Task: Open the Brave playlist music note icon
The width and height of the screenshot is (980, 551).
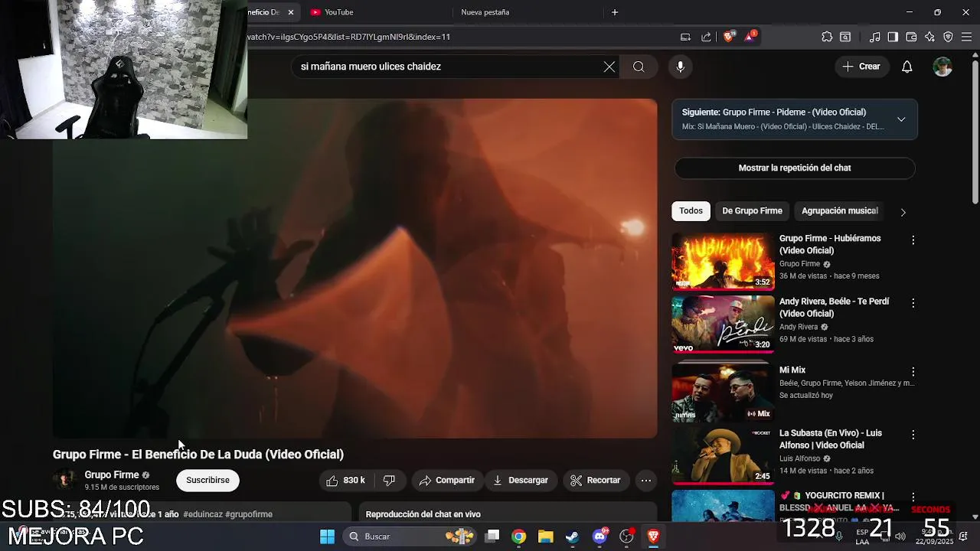Action: [x=874, y=37]
